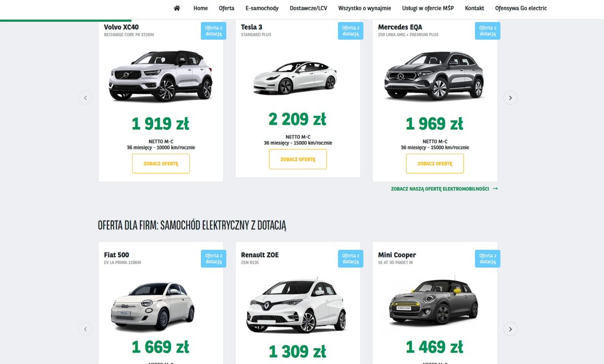Click the Mercedes EQA lease terms text
Viewport: 604px width, 364px height.
tap(435, 148)
